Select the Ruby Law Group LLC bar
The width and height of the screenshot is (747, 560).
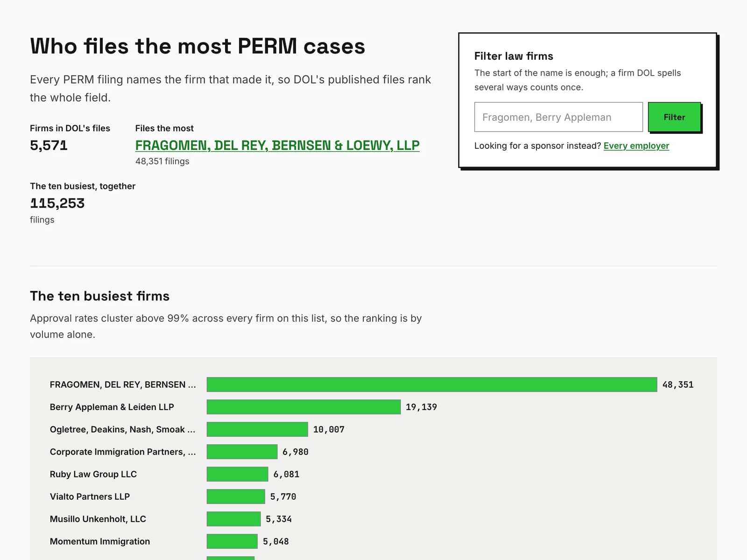(x=237, y=474)
